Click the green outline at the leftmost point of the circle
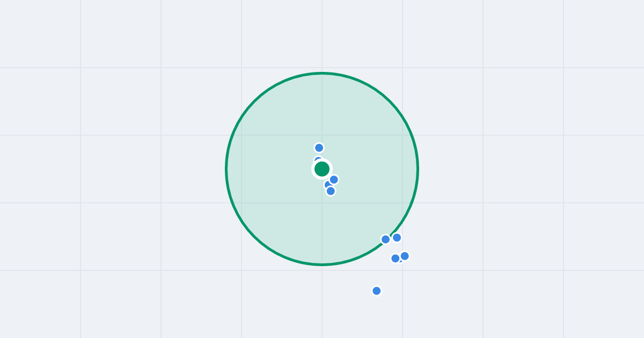644x338 pixels. (226, 169)
